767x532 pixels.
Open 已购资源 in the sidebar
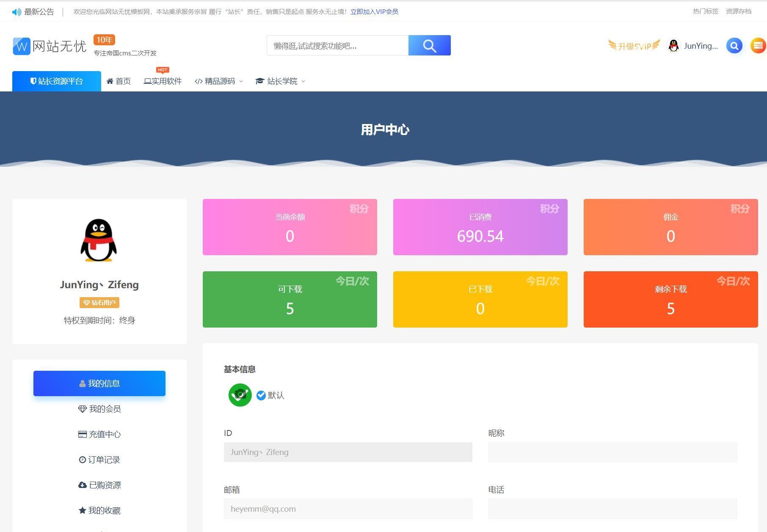pyautogui.click(x=99, y=485)
